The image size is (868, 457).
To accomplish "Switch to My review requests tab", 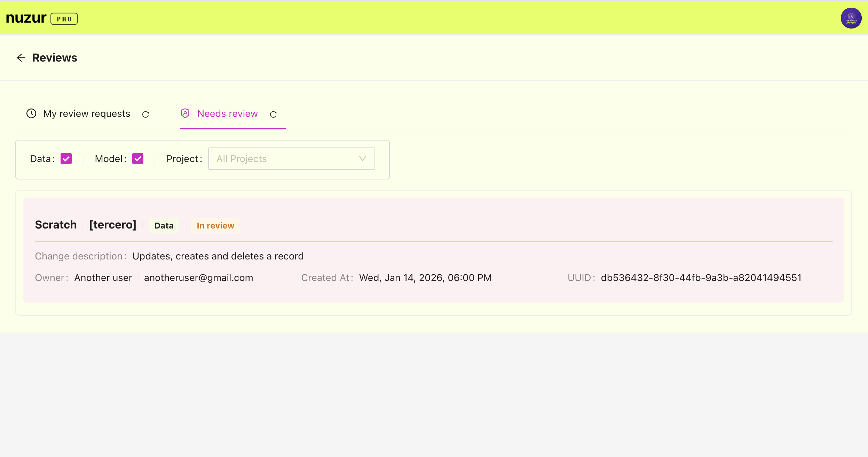I will (x=87, y=114).
